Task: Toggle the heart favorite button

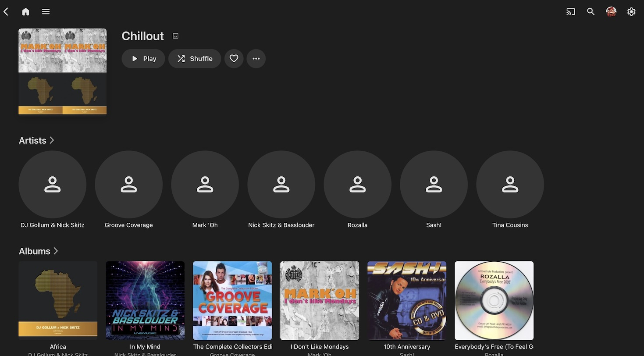Action: pos(234,59)
